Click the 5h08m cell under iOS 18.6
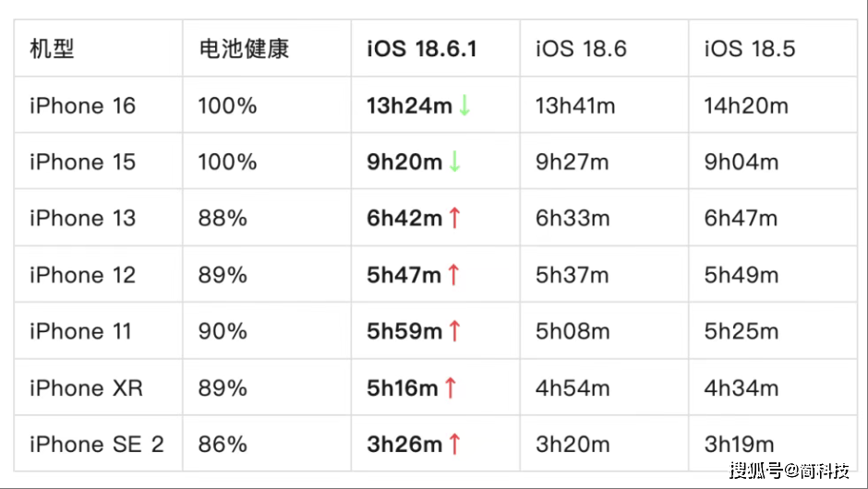The width and height of the screenshot is (868, 489). [x=573, y=331]
